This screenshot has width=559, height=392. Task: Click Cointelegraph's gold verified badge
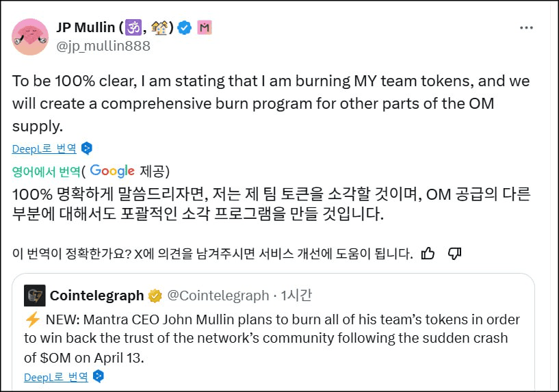155,296
